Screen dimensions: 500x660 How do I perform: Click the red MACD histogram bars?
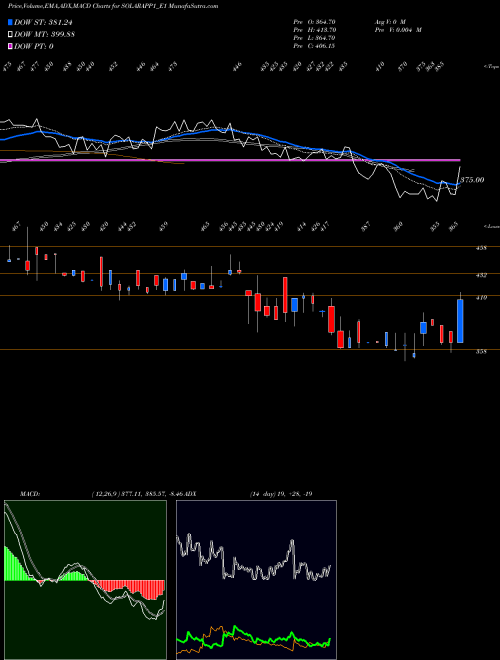tap(130, 588)
